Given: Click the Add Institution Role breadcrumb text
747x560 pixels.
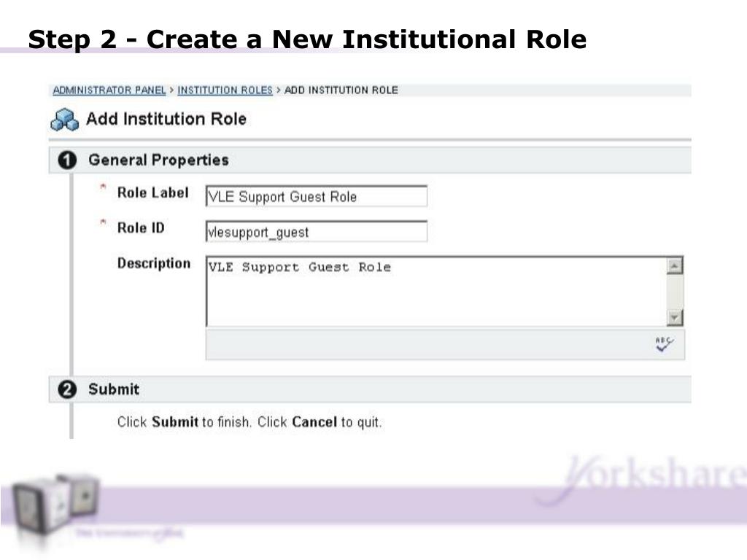Looking at the screenshot, I should tap(341, 90).
